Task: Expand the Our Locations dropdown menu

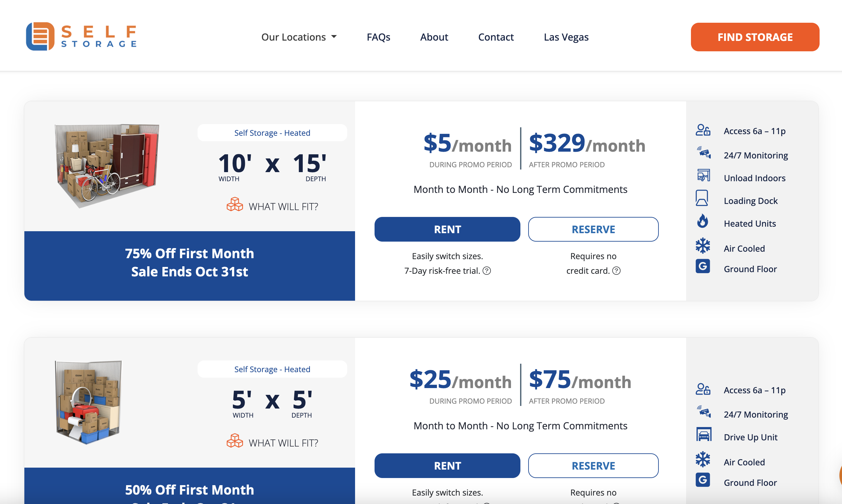Action: pyautogui.click(x=299, y=37)
